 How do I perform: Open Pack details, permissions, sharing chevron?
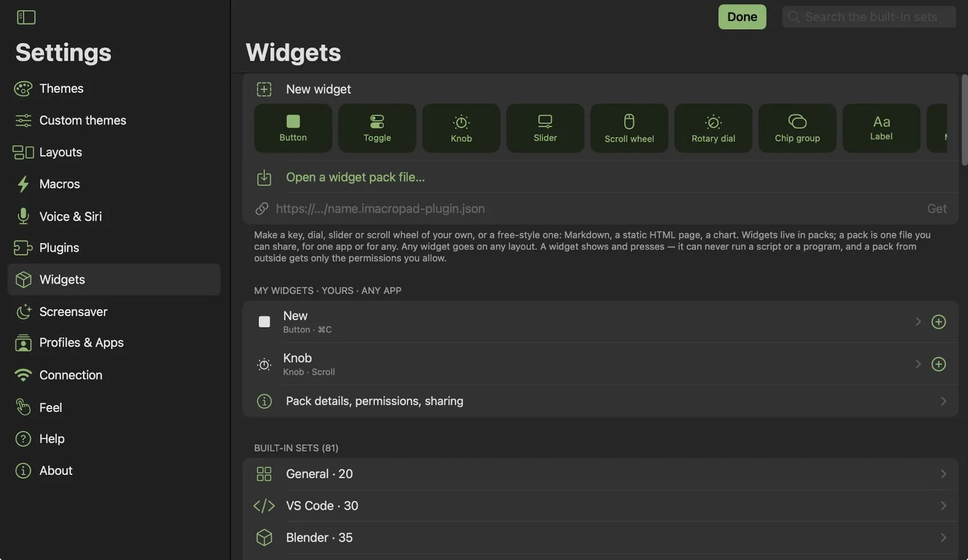click(944, 401)
